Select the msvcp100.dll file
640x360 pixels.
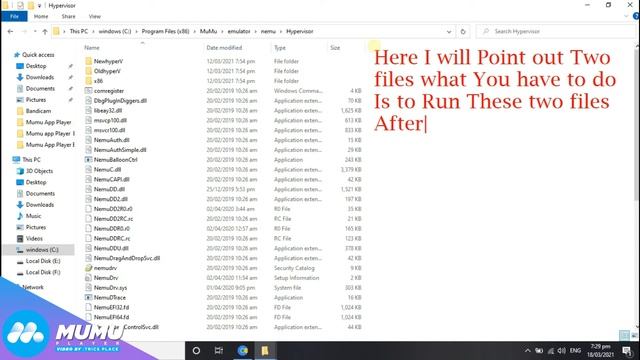[x=110, y=120]
